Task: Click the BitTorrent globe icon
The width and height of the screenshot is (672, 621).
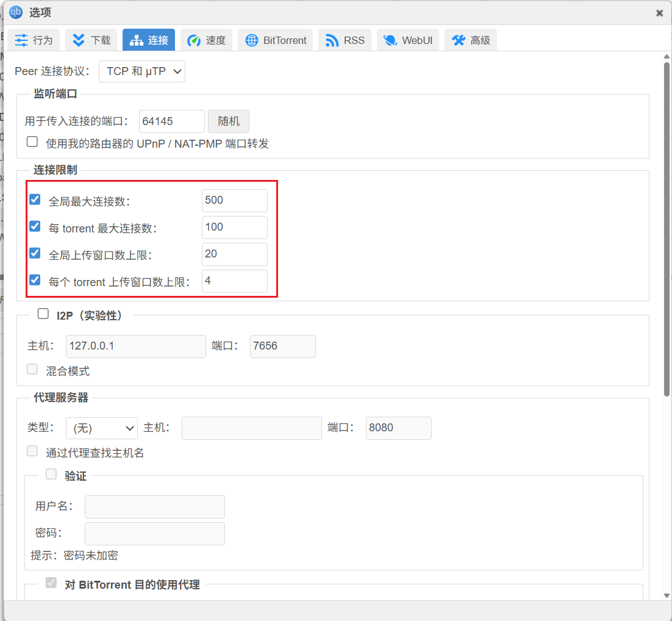Action: [x=252, y=40]
